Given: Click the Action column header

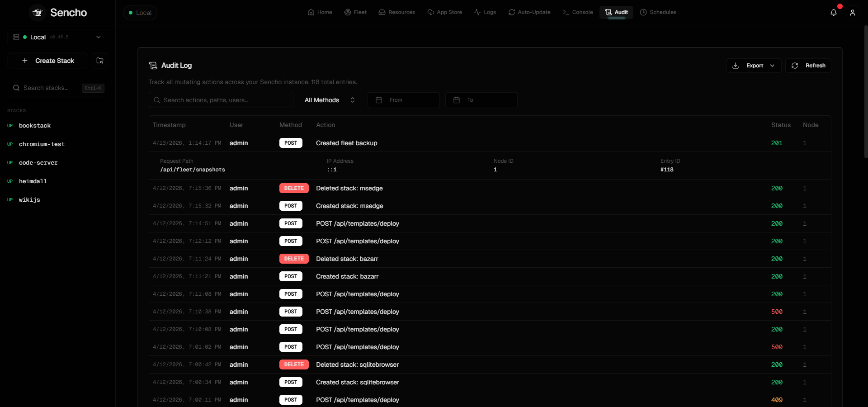Looking at the screenshot, I should (x=325, y=125).
